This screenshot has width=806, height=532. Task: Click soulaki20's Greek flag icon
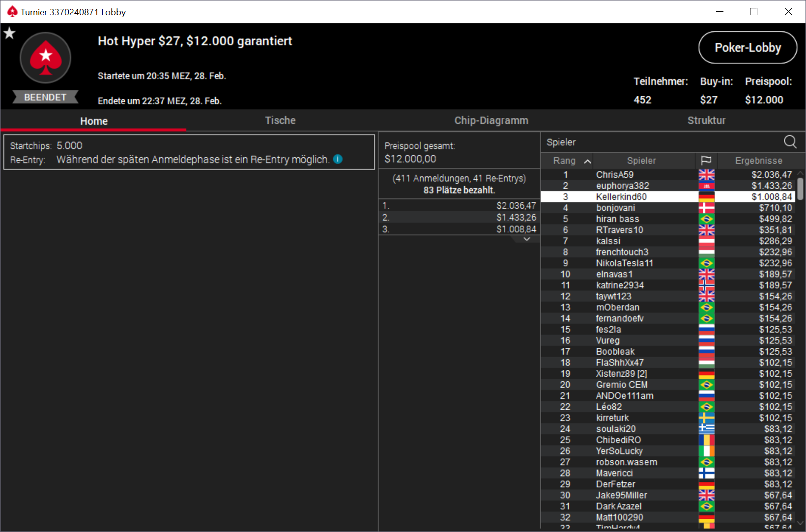[707, 429]
